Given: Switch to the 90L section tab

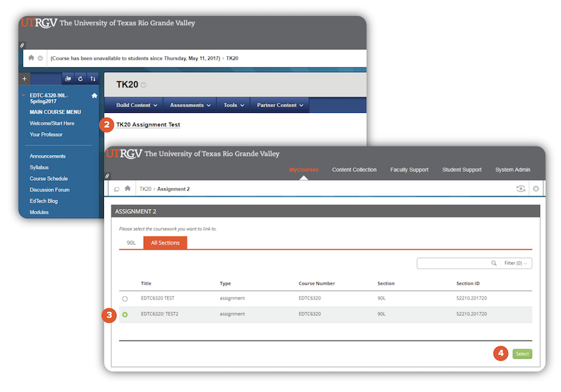Looking at the screenshot, I should (131, 243).
